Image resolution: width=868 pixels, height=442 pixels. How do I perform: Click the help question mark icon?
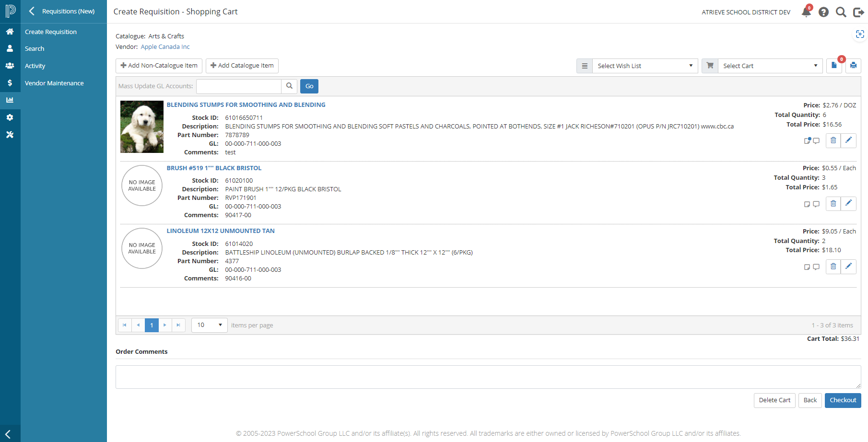(823, 12)
